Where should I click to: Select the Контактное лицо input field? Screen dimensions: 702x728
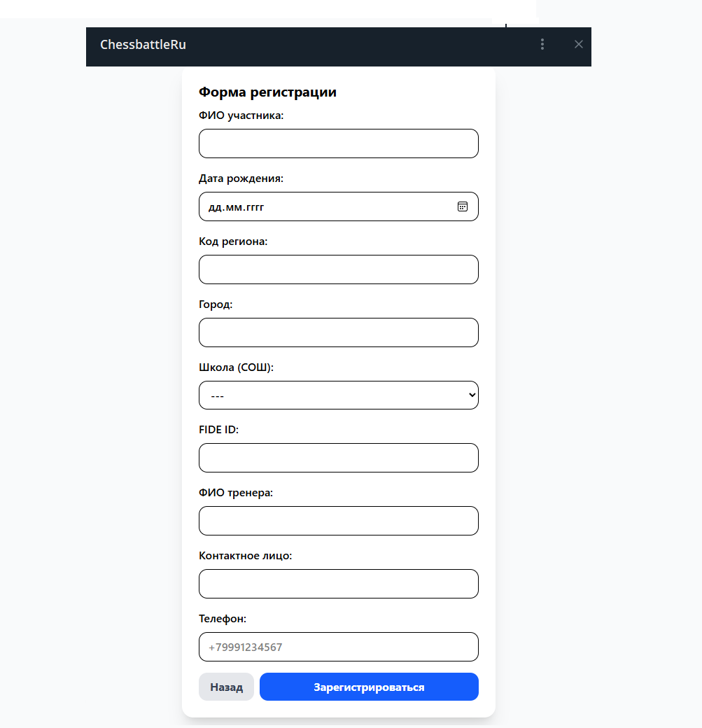click(x=339, y=584)
